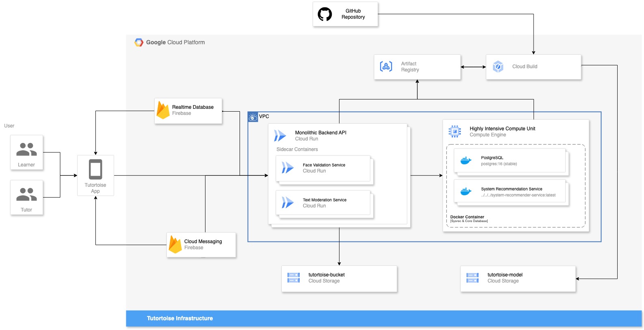
Task: Select the Text Moderation Service Cloud Run icon
Action: 288,203
